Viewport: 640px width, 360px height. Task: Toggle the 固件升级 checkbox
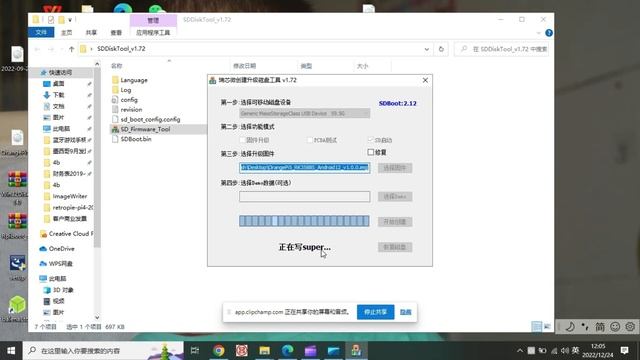[242, 140]
